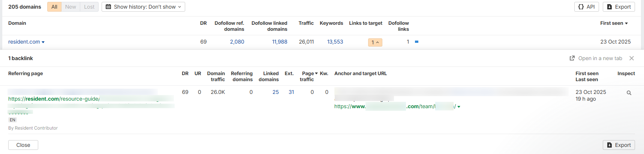
Task: Click the top Export button
Action: click(619, 7)
